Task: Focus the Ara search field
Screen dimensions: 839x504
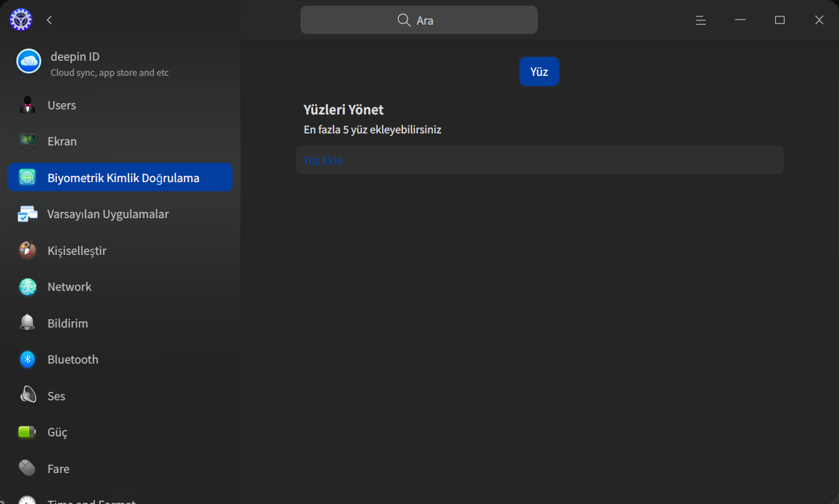Action: (x=419, y=20)
